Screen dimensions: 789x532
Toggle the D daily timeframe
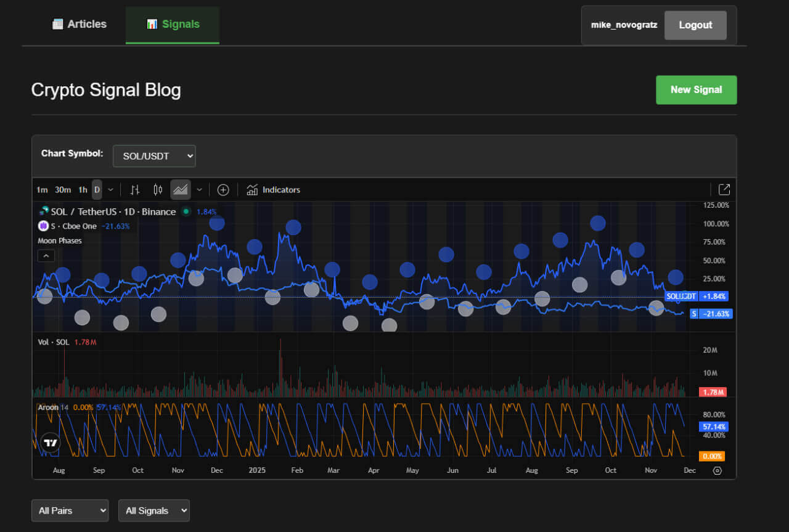pyautogui.click(x=96, y=190)
